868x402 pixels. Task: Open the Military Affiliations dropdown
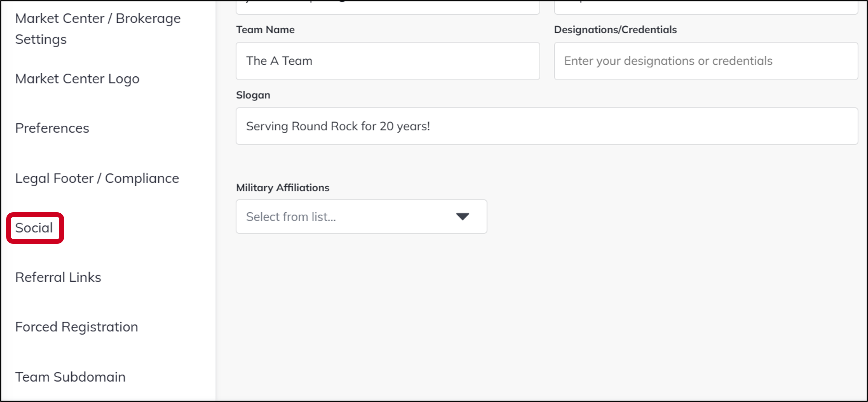[x=361, y=217]
